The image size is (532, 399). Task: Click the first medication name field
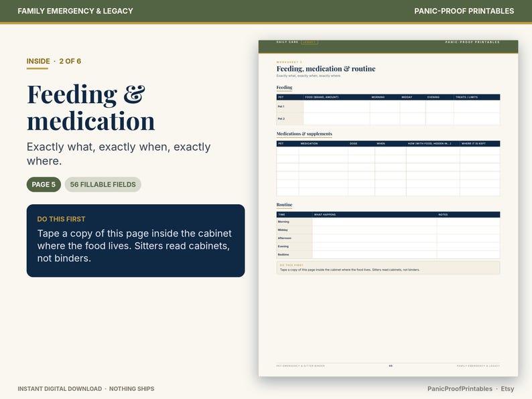coord(324,151)
